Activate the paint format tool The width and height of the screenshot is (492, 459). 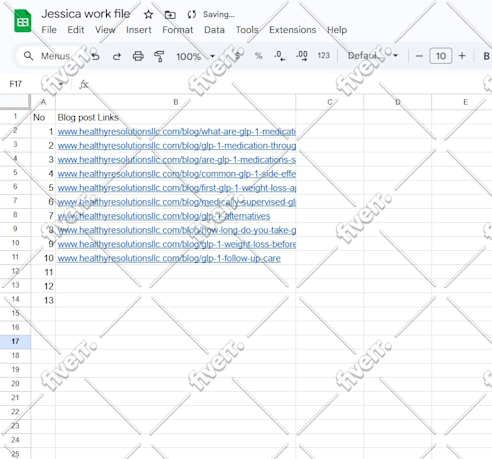click(159, 56)
